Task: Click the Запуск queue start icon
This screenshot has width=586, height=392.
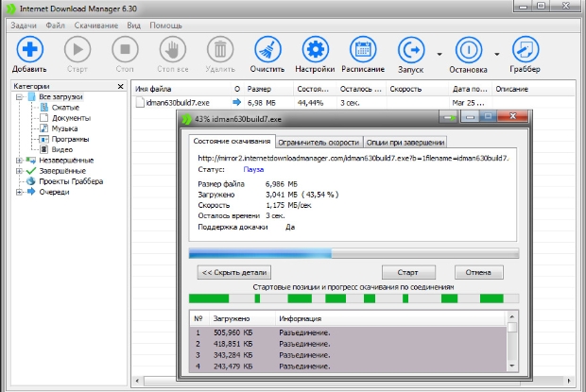Action: [412, 49]
